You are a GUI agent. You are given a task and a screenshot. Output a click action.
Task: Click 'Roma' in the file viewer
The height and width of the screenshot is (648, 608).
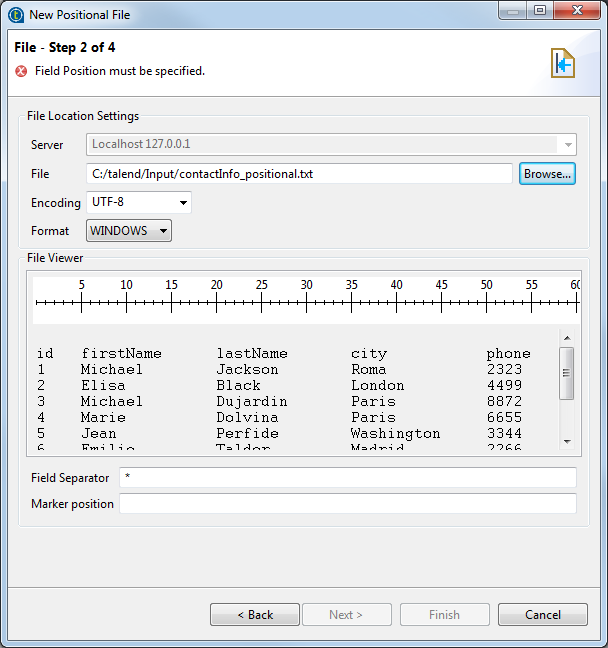(369, 369)
